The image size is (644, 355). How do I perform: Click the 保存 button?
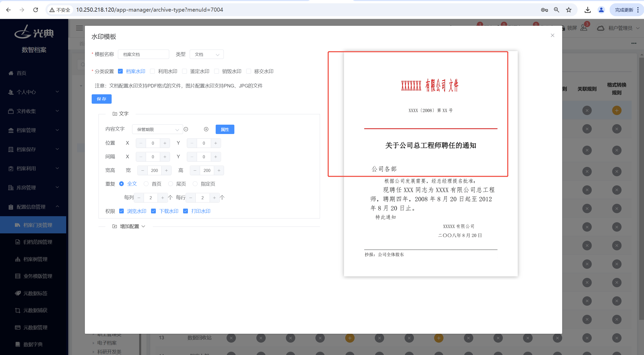(102, 99)
